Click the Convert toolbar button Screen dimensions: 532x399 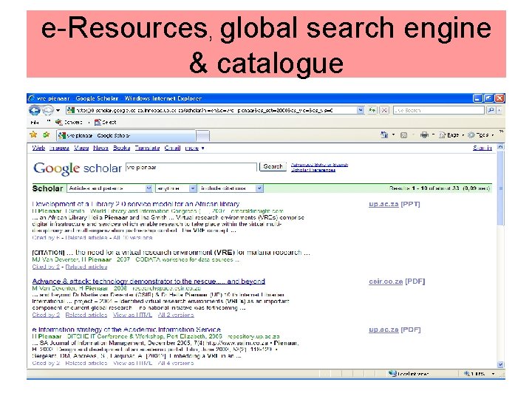pos(69,122)
